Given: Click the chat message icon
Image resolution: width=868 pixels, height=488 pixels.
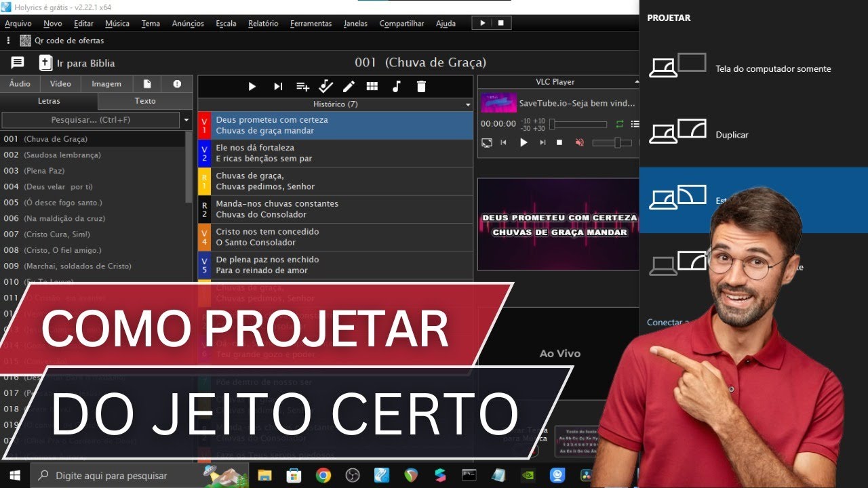Looking at the screenshot, I should pyautogui.click(x=18, y=63).
